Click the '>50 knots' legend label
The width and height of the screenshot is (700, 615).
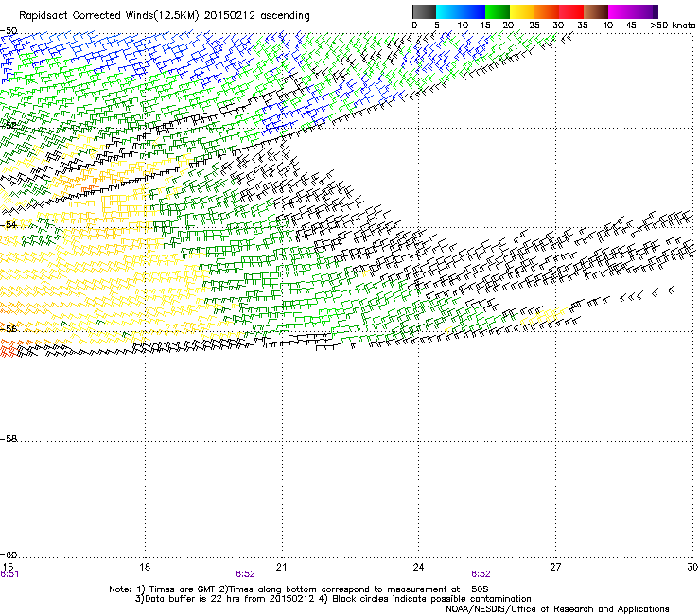point(673,26)
